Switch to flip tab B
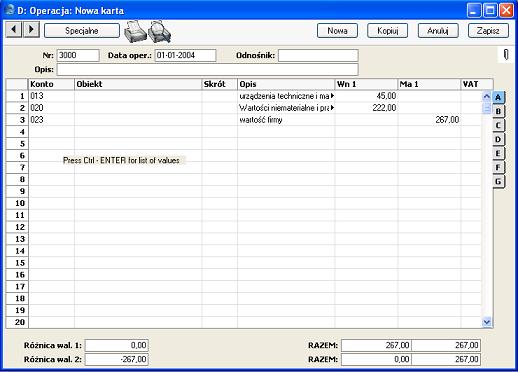This screenshot has height=372, width=518. click(x=498, y=111)
